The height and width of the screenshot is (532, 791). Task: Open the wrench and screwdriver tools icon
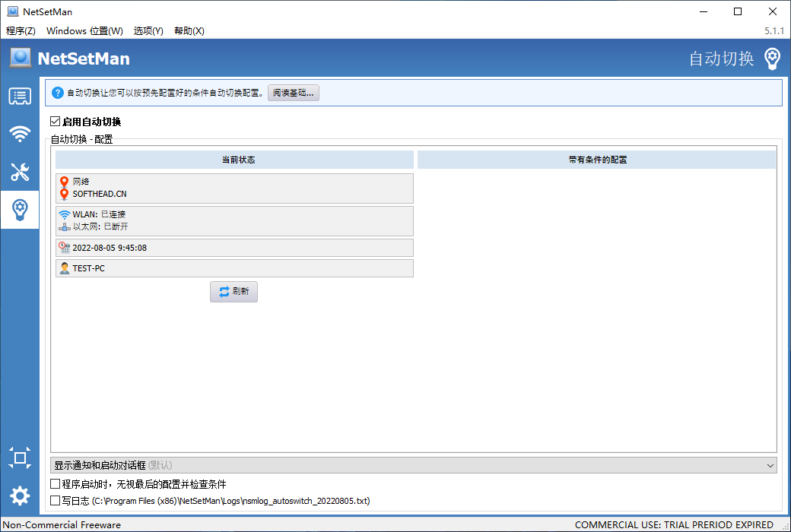(x=20, y=172)
